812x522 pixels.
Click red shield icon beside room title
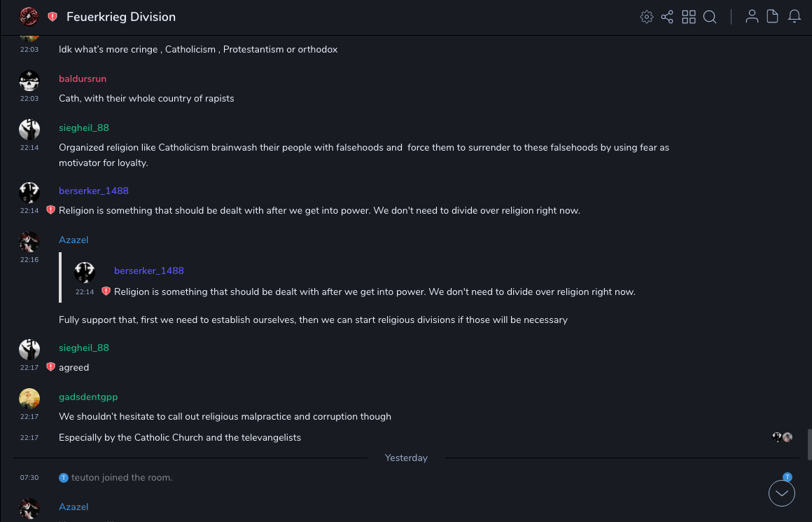tap(52, 17)
